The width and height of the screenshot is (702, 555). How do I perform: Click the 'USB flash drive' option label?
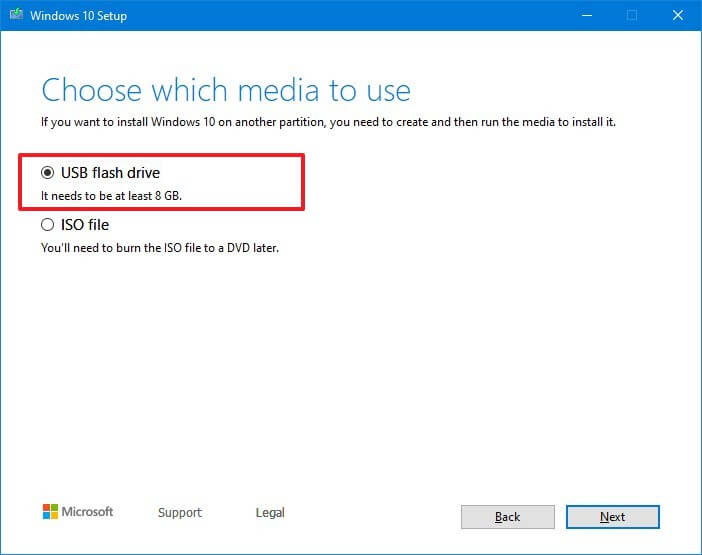tap(110, 173)
